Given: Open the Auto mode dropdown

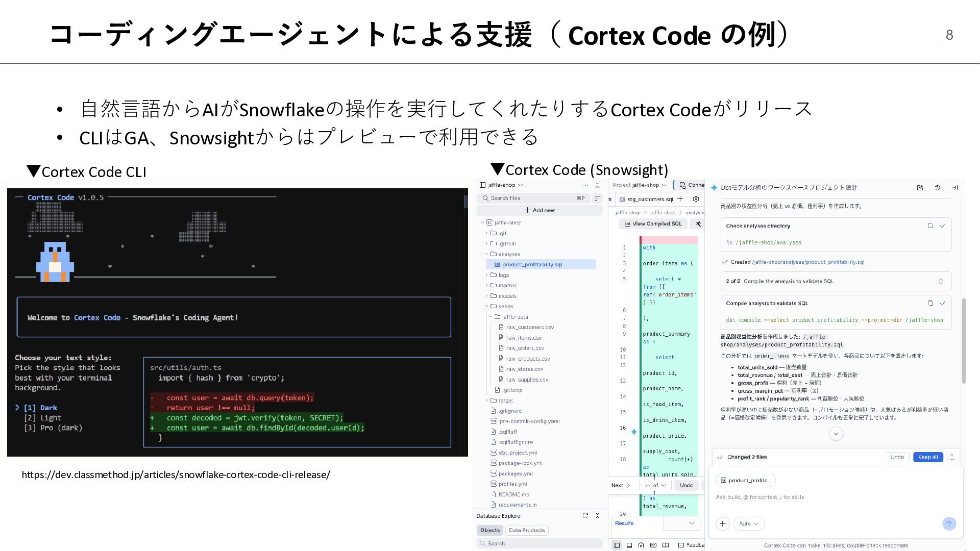Looking at the screenshot, I should pos(748,523).
